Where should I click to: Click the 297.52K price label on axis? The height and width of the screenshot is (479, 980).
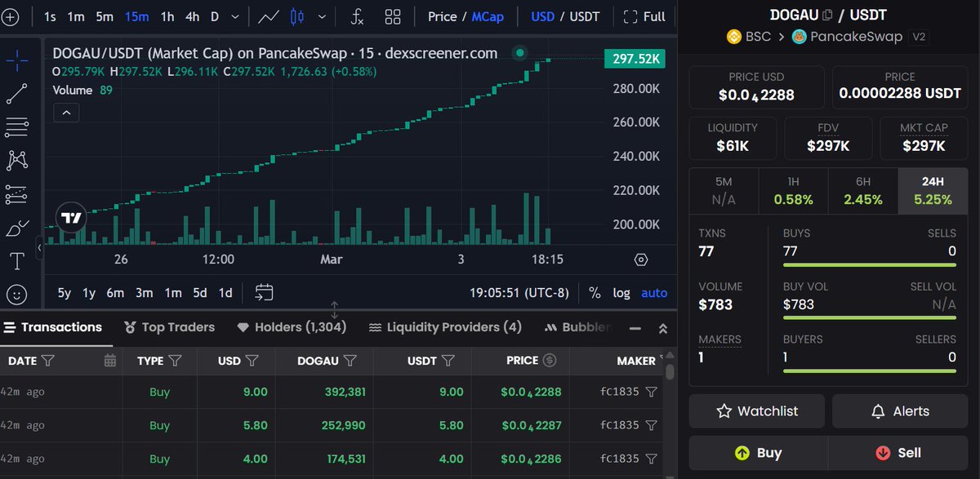(634, 59)
